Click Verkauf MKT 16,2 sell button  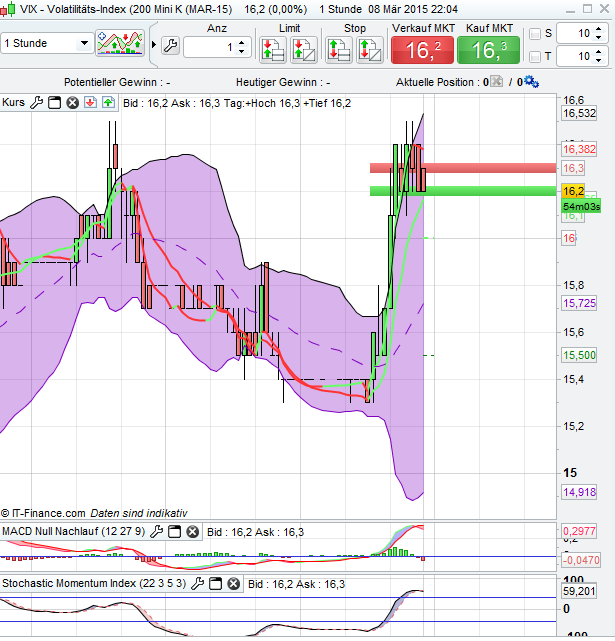422,50
